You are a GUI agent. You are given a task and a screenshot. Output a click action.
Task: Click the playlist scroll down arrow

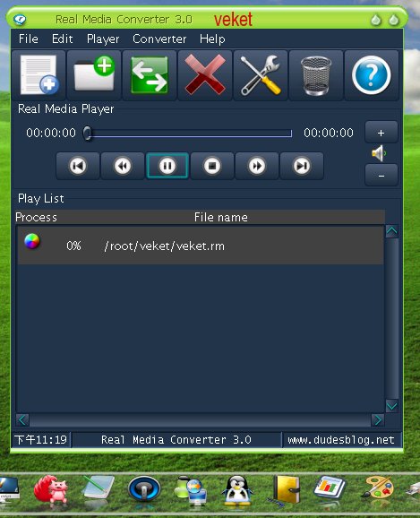click(x=391, y=405)
